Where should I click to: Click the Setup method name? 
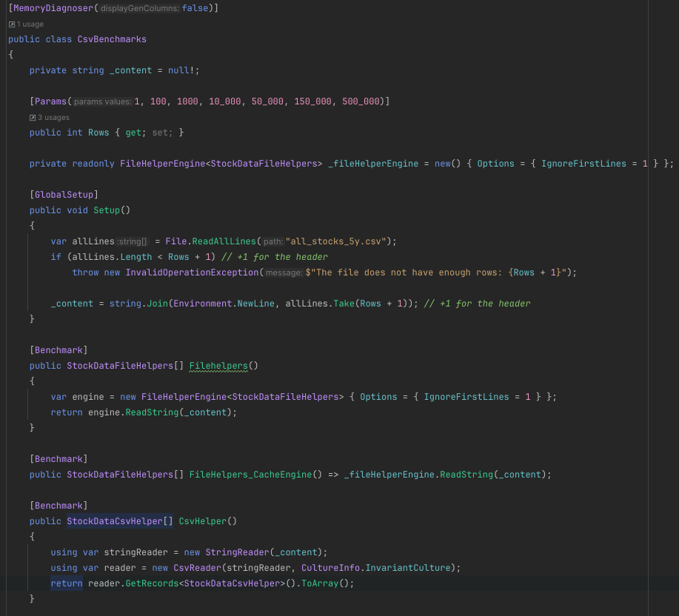[x=107, y=210]
